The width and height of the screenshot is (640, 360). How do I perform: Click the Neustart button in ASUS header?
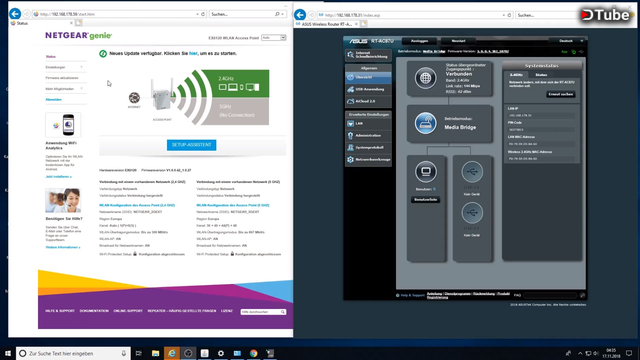458,41
